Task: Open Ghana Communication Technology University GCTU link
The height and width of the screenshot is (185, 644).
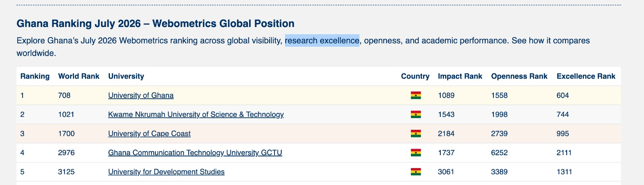Action: click(x=195, y=153)
